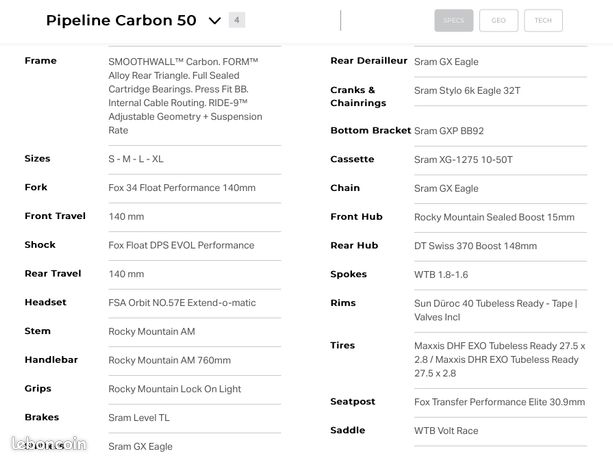Select the 'Front Hub' label

pos(356,217)
